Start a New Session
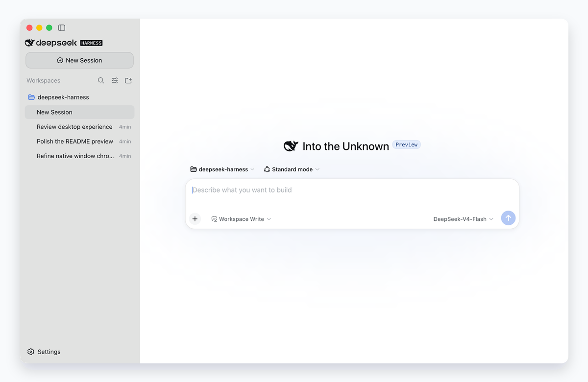588x382 pixels. coord(79,60)
